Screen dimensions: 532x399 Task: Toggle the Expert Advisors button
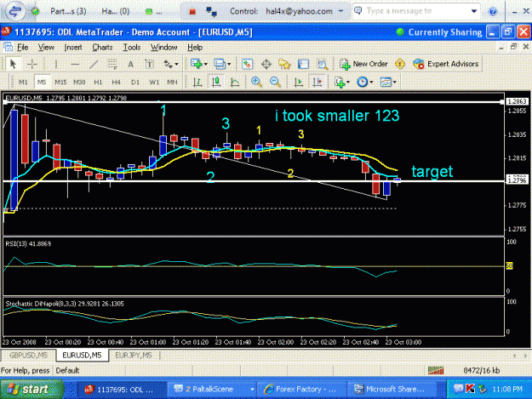click(x=446, y=64)
